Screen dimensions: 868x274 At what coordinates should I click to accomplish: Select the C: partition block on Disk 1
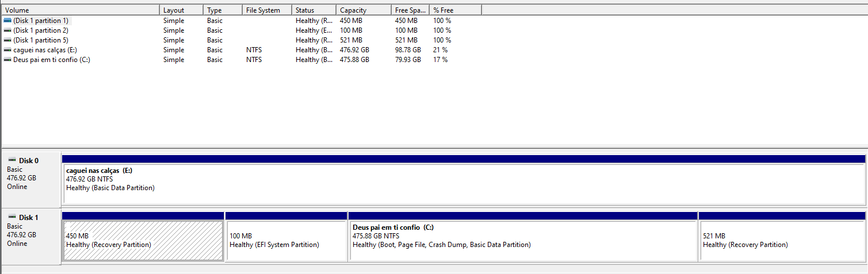(523, 236)
